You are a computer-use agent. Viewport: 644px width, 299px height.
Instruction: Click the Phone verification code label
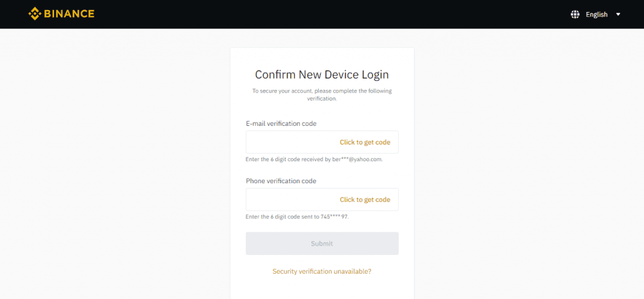[280, 181]
